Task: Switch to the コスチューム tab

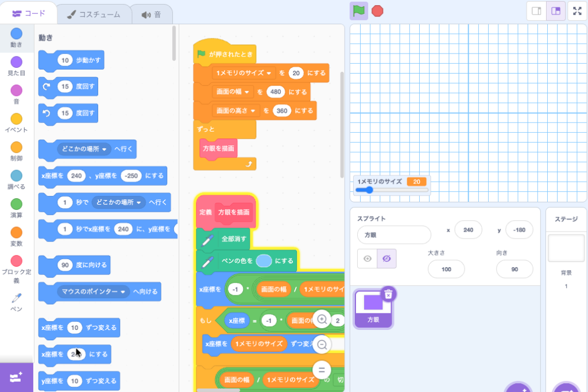Action: coord(94,14)
